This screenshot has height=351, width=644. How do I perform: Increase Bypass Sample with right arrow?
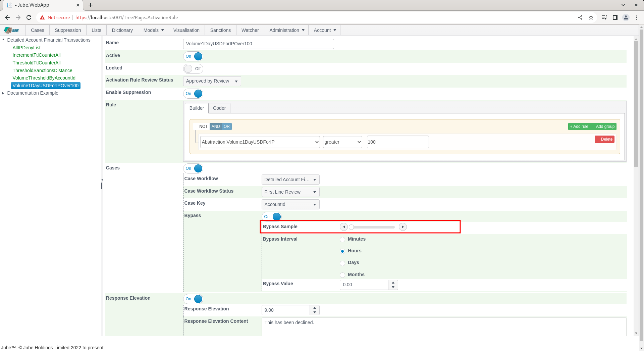pos(403,227)
